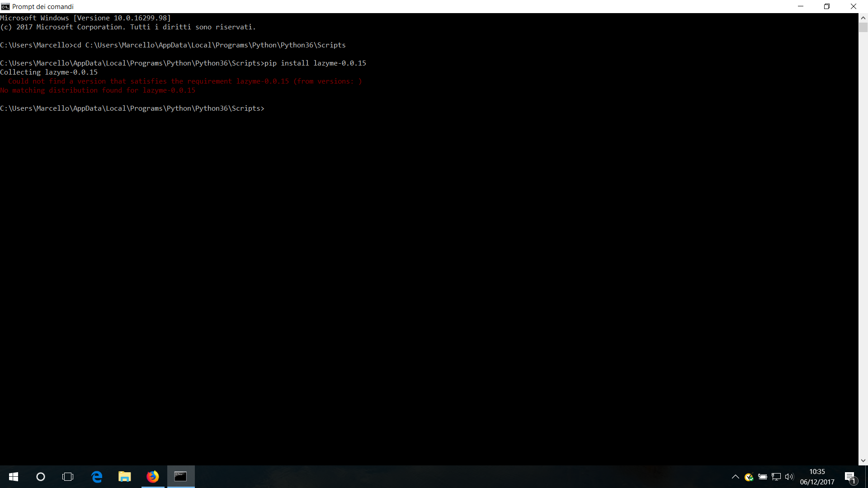Click the scrollbar down arrow
This screenshot has width=868, height=488.
[863, 461]
